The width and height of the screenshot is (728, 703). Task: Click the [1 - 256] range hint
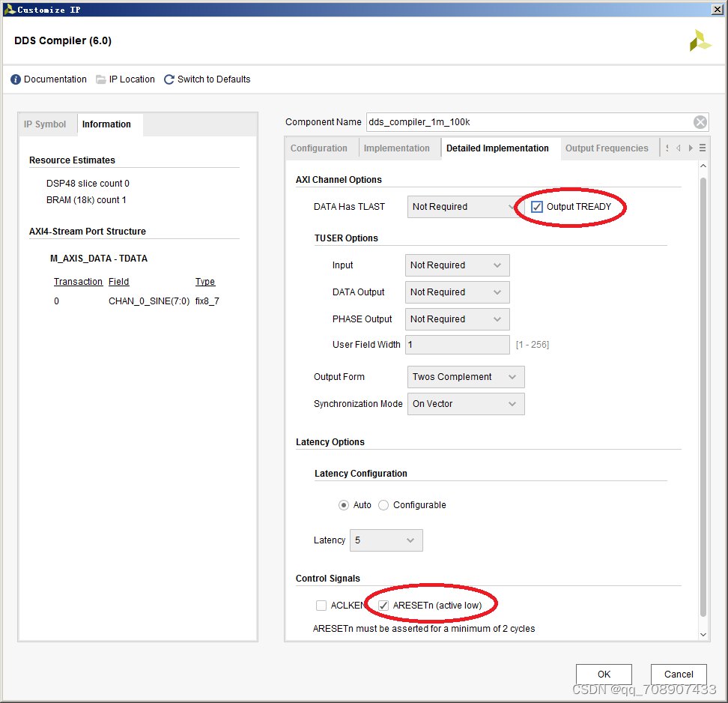tap(533, 345)
